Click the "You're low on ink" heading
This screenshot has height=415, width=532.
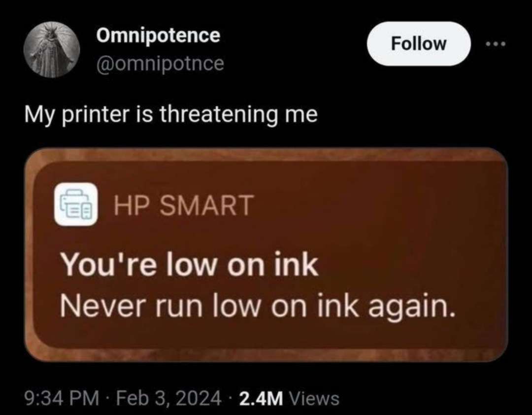[189, 265]
